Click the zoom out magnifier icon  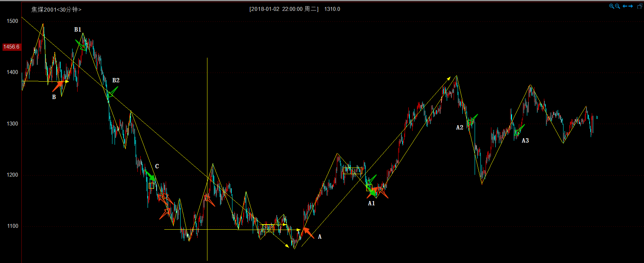[x=618, y=6]
